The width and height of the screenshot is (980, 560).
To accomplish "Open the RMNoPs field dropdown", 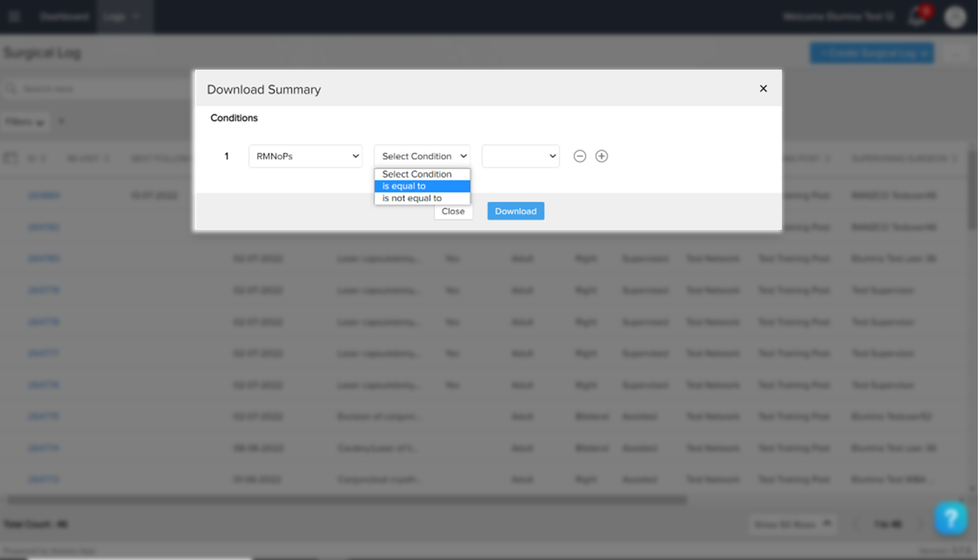I will 306,156.
